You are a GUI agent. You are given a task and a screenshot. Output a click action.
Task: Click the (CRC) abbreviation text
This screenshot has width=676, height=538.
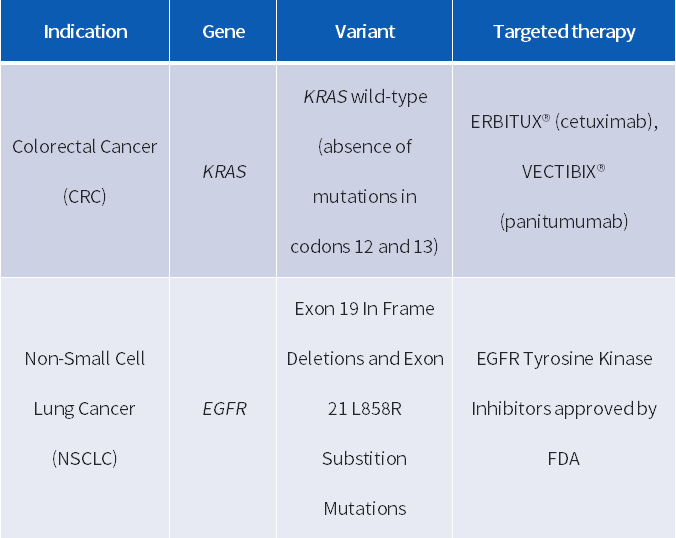(84, 197)
